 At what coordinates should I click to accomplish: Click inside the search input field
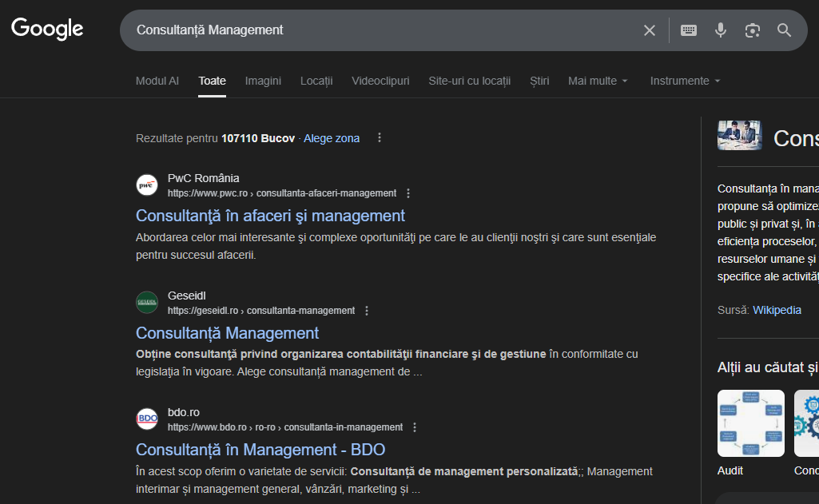(376, 30)
